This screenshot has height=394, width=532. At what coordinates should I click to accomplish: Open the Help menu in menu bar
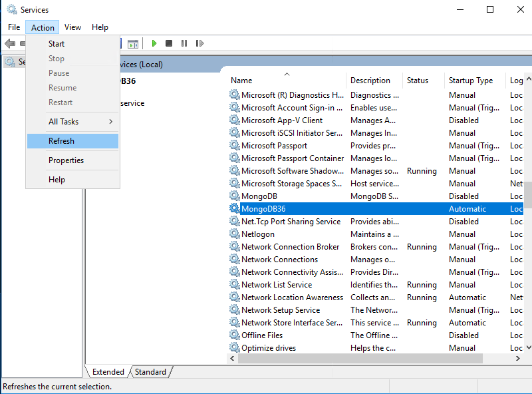pyautogui.click(x=100, y=27)
